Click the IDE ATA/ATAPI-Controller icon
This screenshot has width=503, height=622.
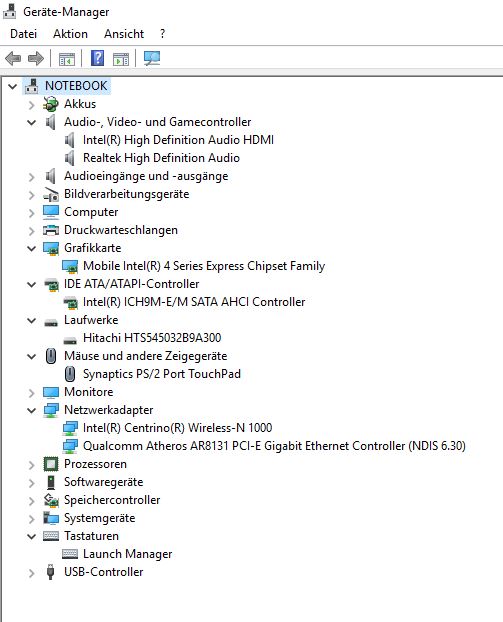(x=51, y=284)
